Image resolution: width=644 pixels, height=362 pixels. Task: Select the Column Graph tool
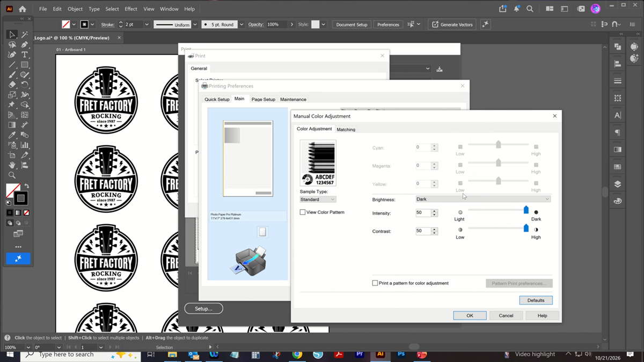(x=25, y=145)
